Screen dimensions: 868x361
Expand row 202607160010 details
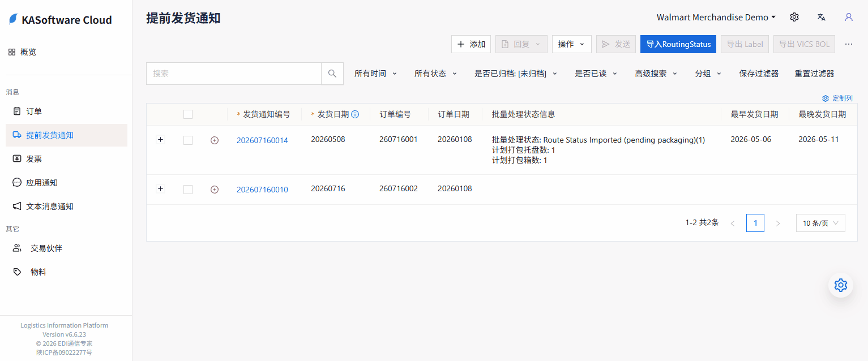pos(160,189)
